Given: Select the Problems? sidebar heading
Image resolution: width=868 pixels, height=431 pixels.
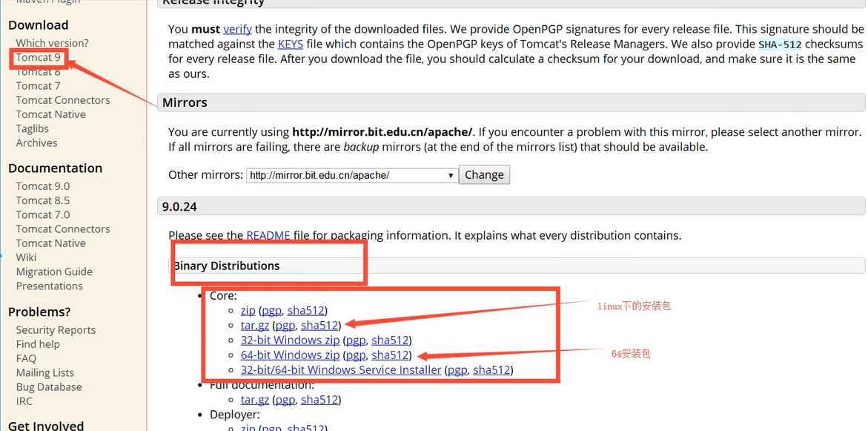Looking at the screenshot, I should pos(39,312).
